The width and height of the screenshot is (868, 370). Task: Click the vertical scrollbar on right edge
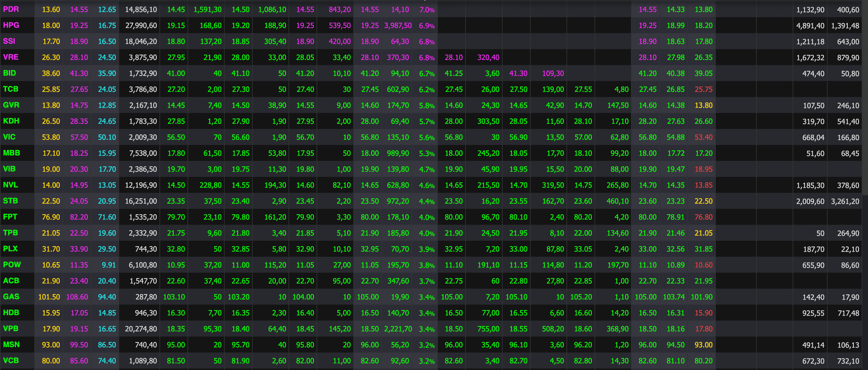click(x=865, y=98)
